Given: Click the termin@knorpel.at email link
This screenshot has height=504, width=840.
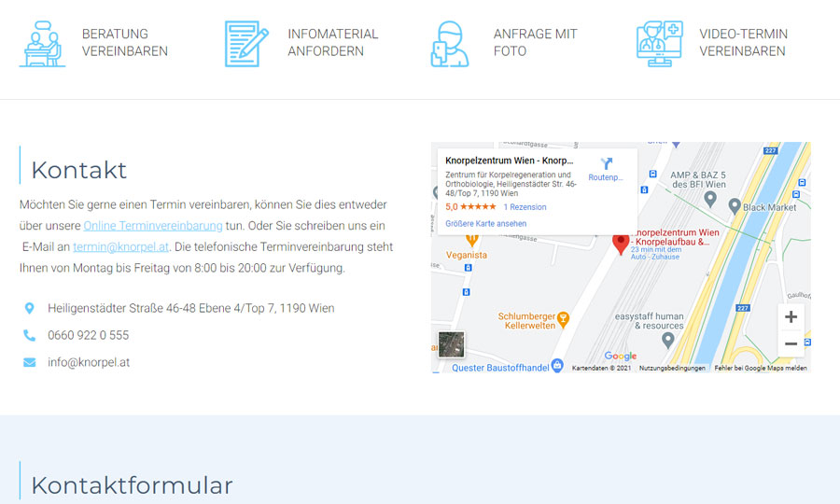Looking at the screenshot, I should click(x=121, y=247).
